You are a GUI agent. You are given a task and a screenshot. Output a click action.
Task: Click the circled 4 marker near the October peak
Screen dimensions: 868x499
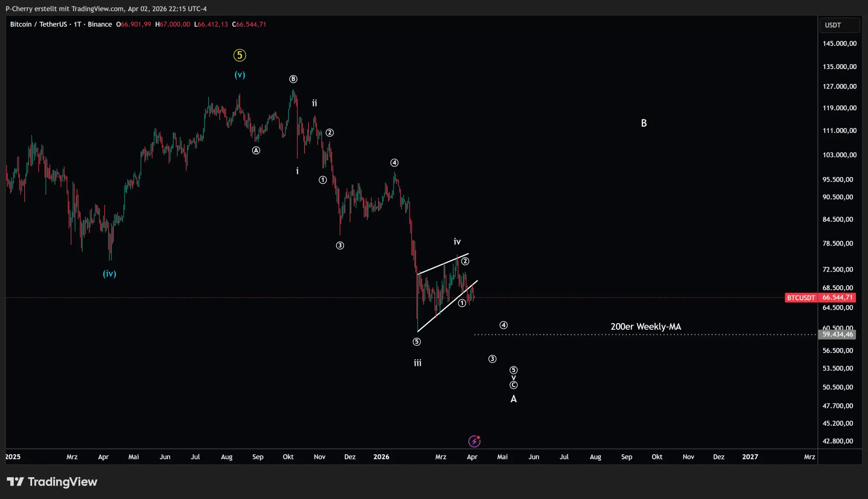click(x=394, y=163)
